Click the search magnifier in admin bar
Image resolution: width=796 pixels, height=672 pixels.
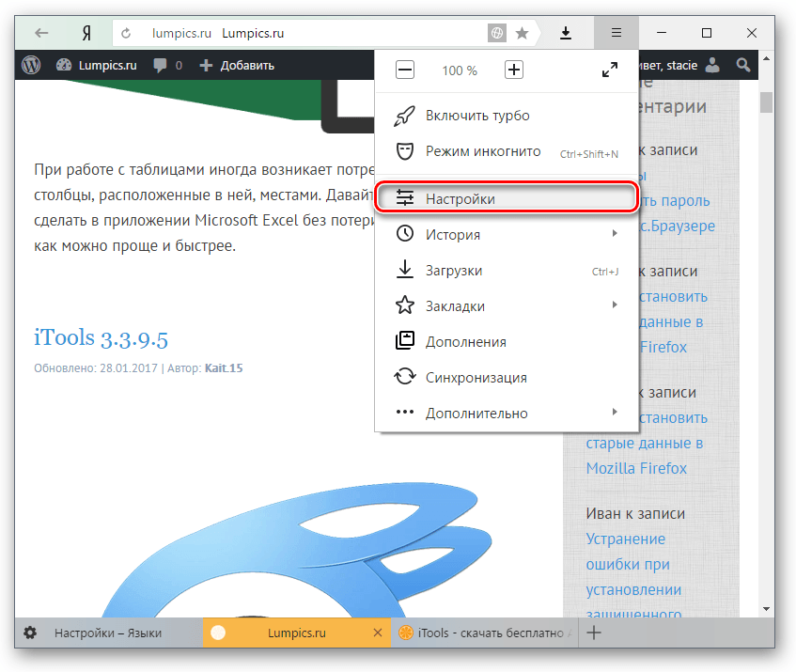(x=743, y=65)
